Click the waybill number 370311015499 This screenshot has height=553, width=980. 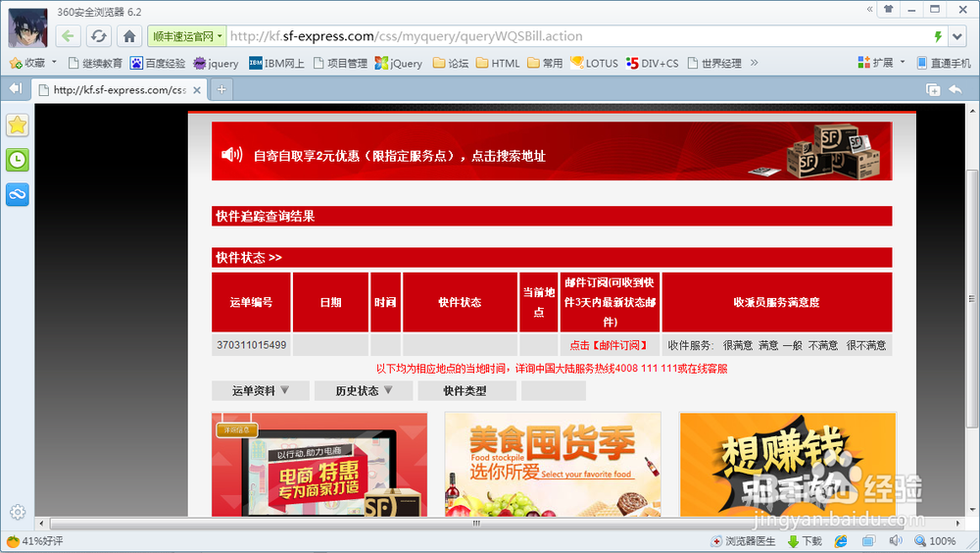(251, 345)
